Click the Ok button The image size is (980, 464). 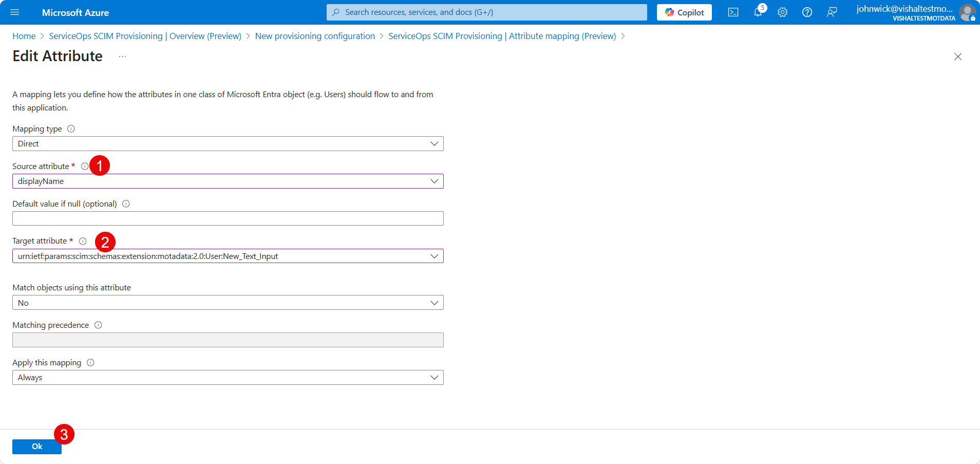click(x=37, y=447)
